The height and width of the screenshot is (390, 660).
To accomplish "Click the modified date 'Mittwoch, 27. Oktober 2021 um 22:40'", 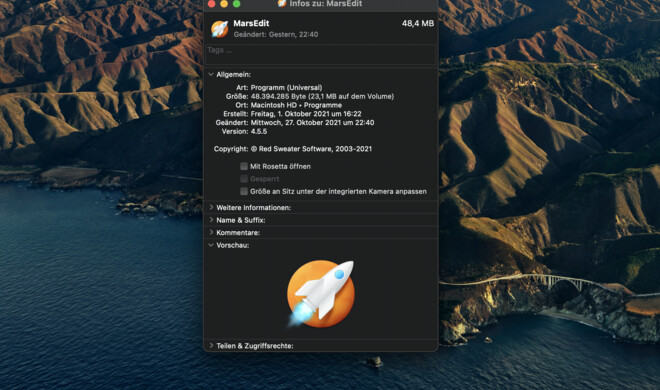I will 312,123.
